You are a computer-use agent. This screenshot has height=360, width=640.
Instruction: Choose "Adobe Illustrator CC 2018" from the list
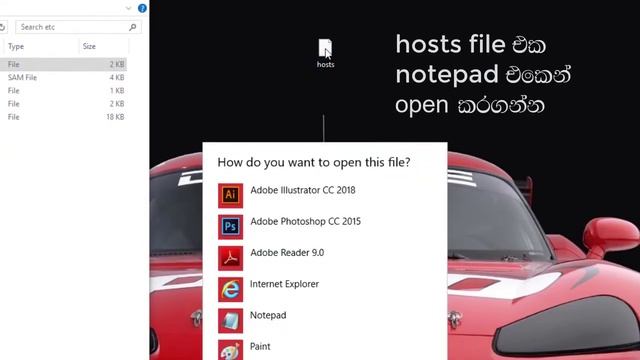[x=303, y=190]
